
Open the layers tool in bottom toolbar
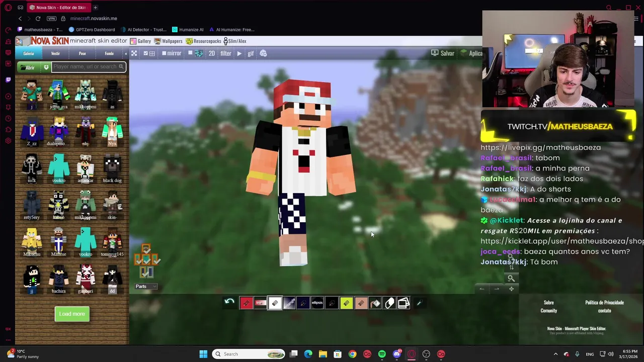[x=404, y=303]
